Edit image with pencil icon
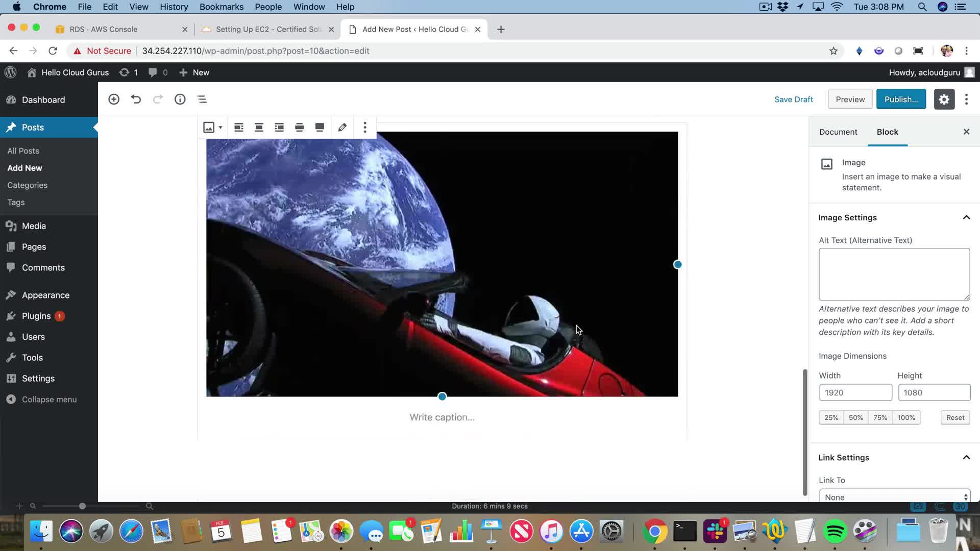980x551 pixels. point(342,127)
